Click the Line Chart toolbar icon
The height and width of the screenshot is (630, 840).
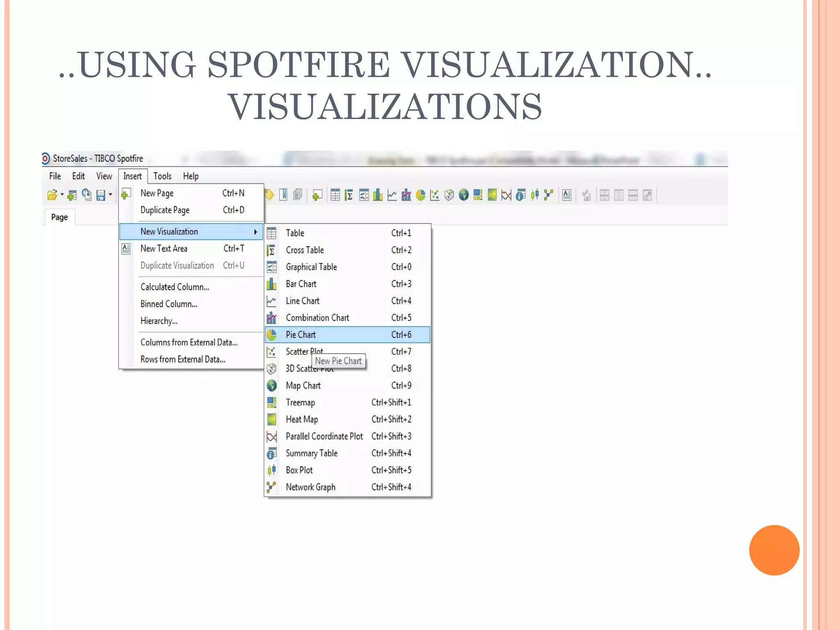point(392,195)
